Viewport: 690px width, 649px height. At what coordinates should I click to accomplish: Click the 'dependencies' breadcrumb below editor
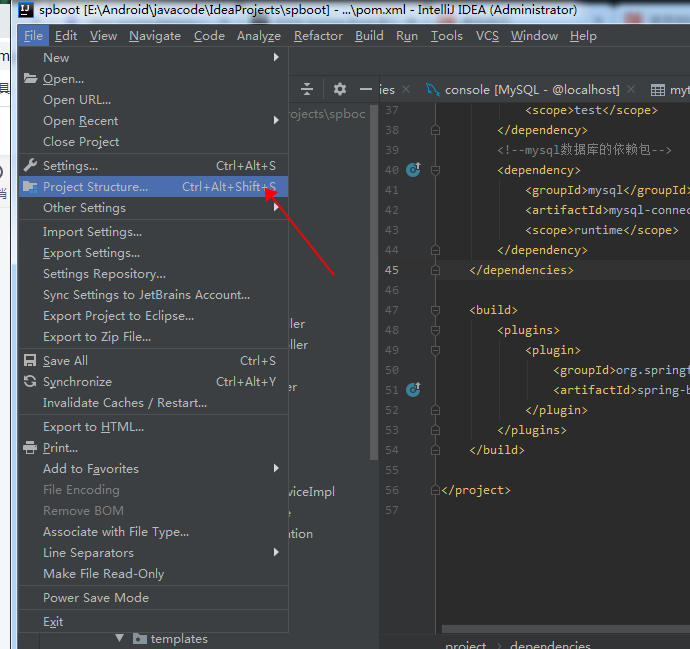click(550, 645)
